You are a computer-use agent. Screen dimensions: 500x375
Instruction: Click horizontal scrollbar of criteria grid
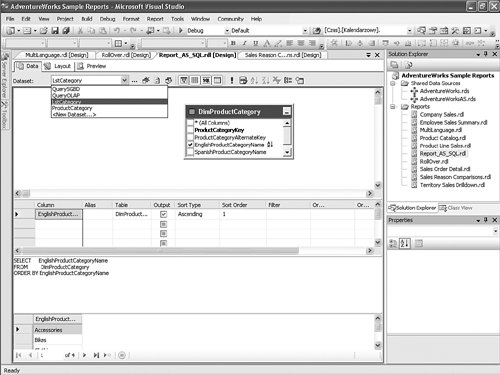click(x=160, y=250)
